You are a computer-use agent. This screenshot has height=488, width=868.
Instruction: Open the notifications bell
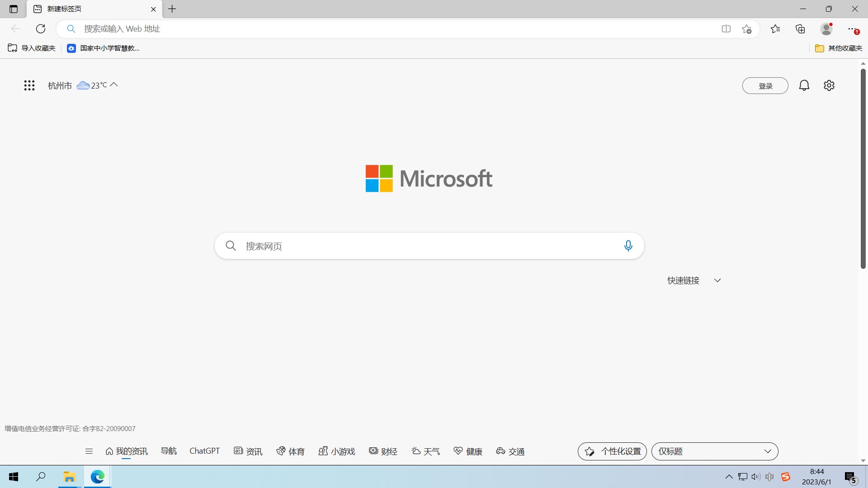pyautogui.click(x=804, y=85)
